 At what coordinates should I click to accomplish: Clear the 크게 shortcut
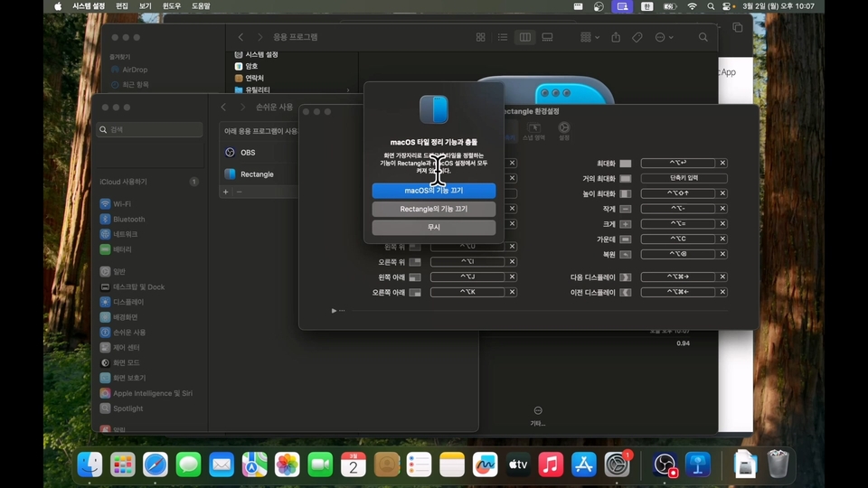722,224
